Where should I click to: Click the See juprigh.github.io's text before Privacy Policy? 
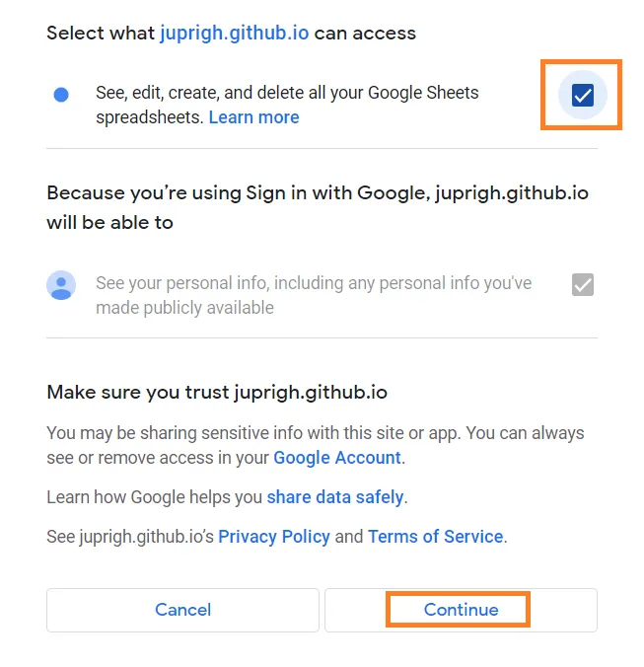130,537
